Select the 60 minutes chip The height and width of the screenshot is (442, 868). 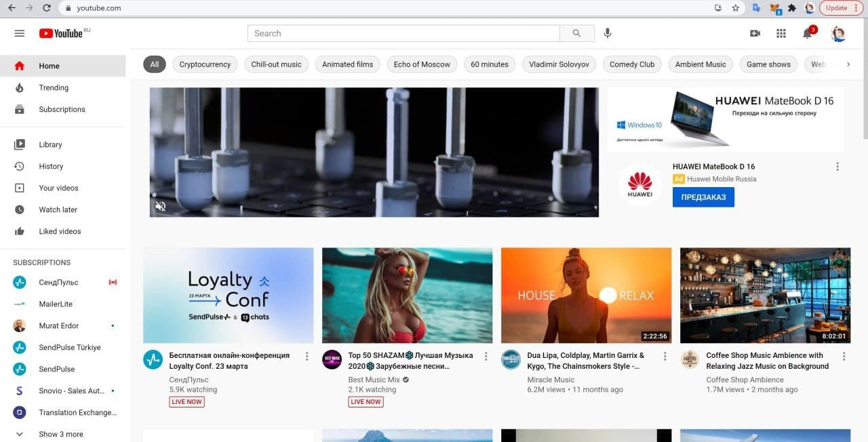pyautogui.click(x=490, y=64)
